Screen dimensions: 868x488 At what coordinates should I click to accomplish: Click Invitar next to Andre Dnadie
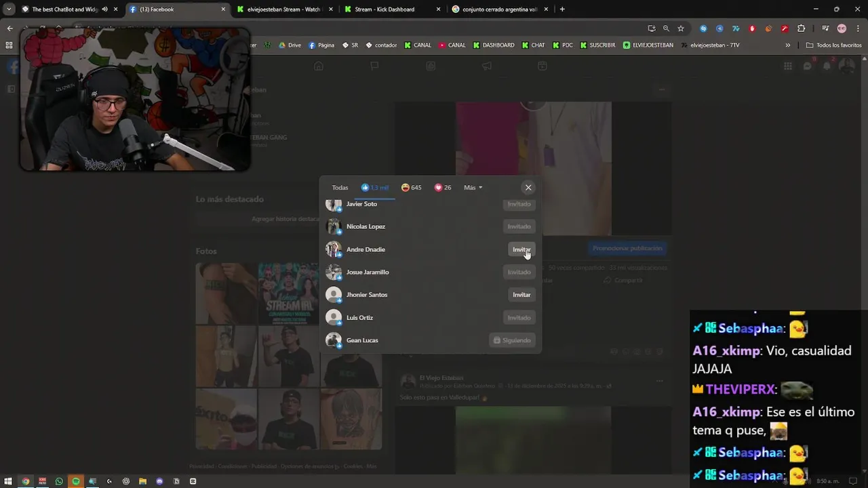tap(521, 249)
